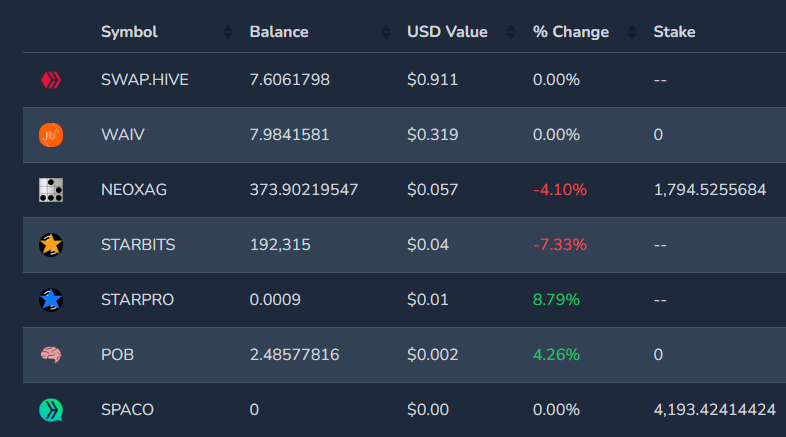Image resolution: width=786 pixels, height=437 pixels.
Task: Click the -7.33% change value
Action: pos(559,245)
